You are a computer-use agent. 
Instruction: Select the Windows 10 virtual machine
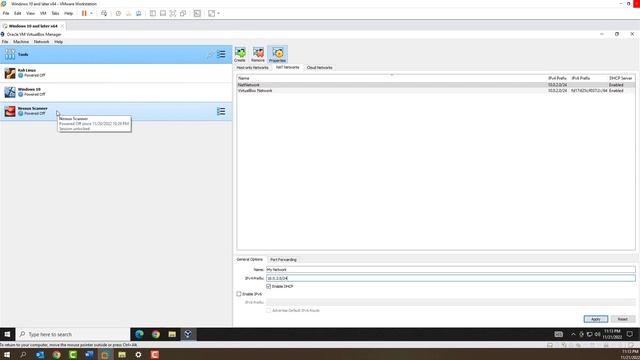pyautogui.click(x=116, y=92)
